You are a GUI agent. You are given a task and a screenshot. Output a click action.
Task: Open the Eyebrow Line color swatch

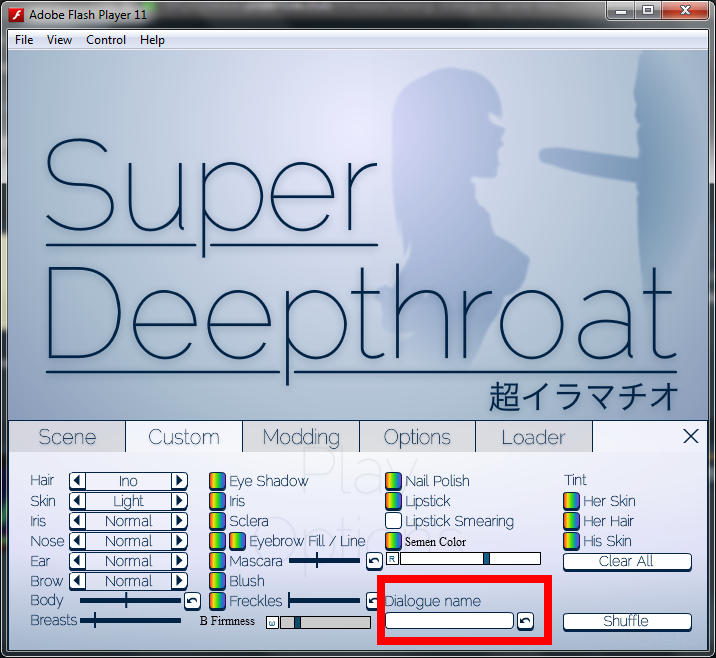click(x=237, y=541)
